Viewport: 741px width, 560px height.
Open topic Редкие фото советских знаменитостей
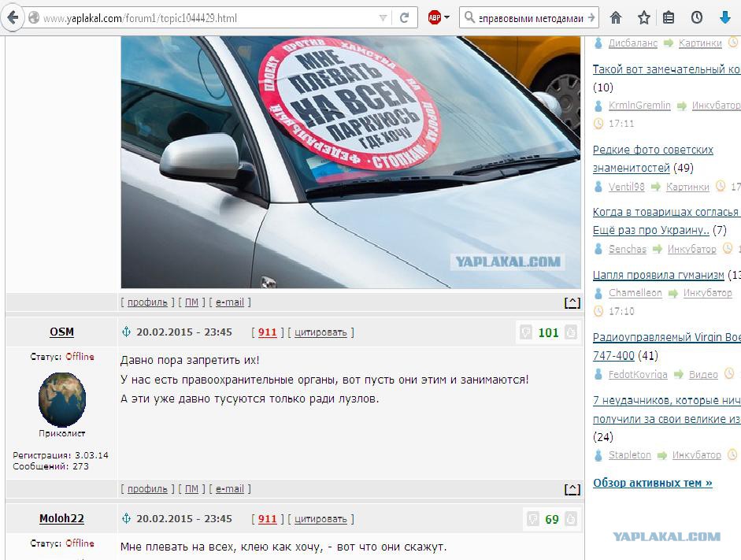(x=653, y=159)
